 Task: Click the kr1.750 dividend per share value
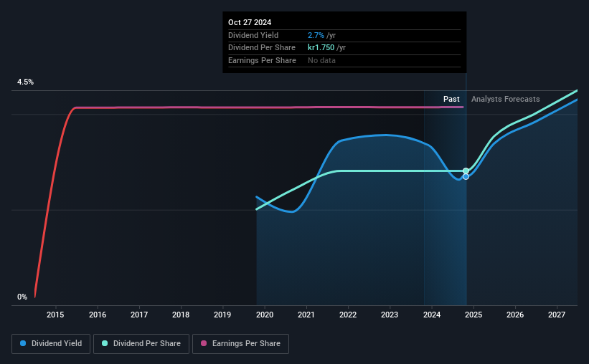coord(321,48)
